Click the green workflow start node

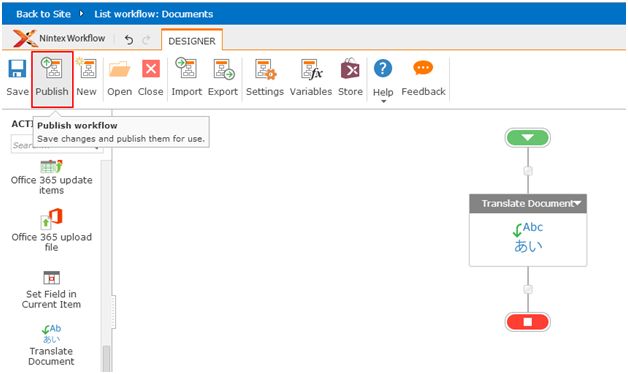pos(527,138)
